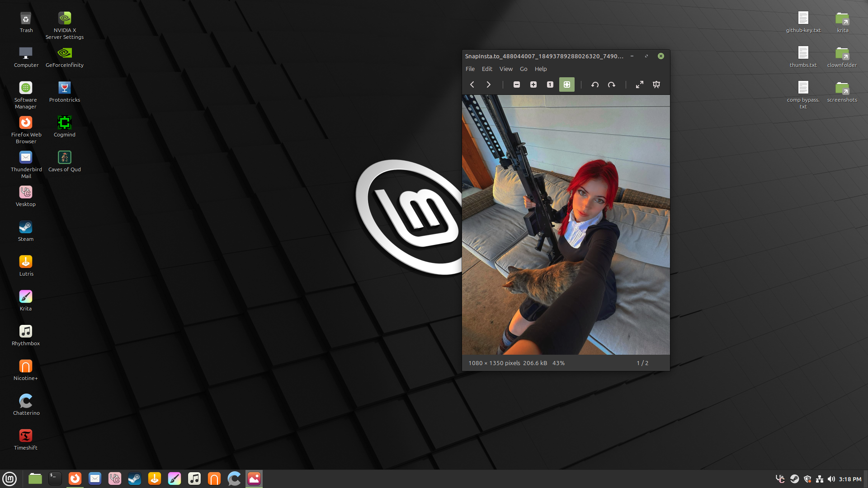Open the View menu

point(506,69)
